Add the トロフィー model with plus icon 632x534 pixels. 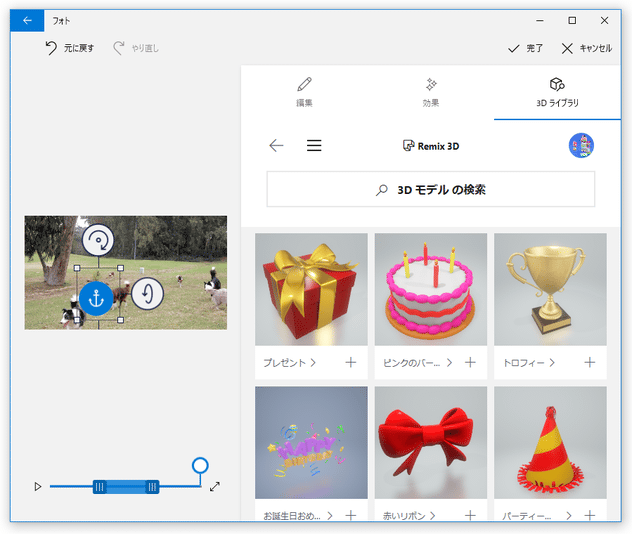click(589, 363)
